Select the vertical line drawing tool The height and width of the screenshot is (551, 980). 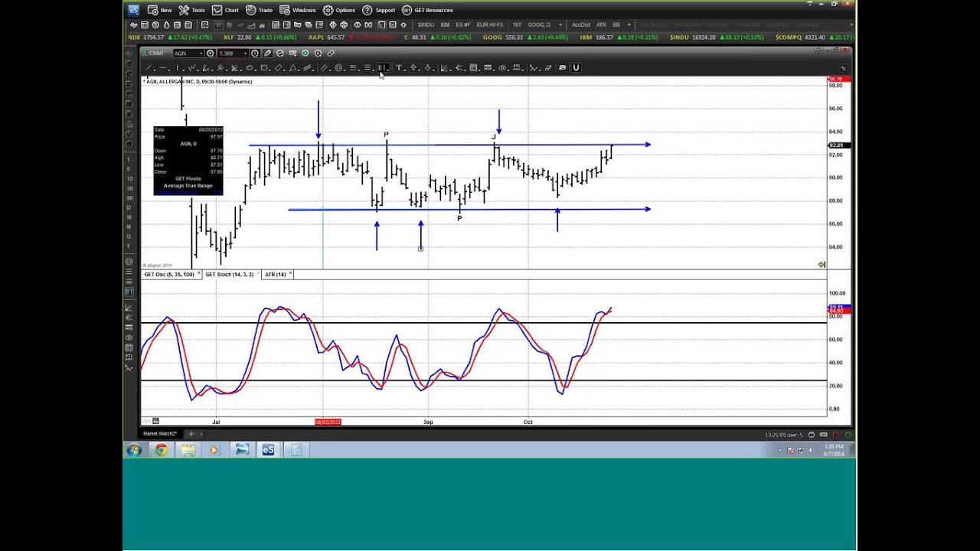178,68
